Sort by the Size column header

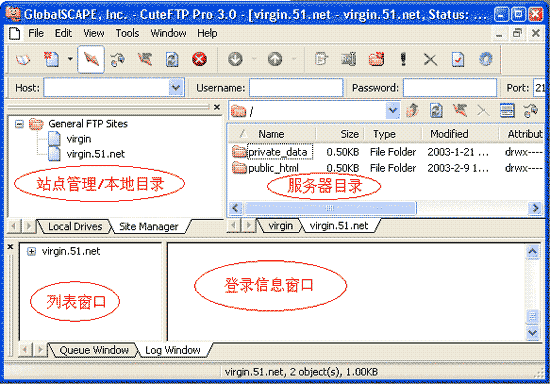click(x=339, y=134)
